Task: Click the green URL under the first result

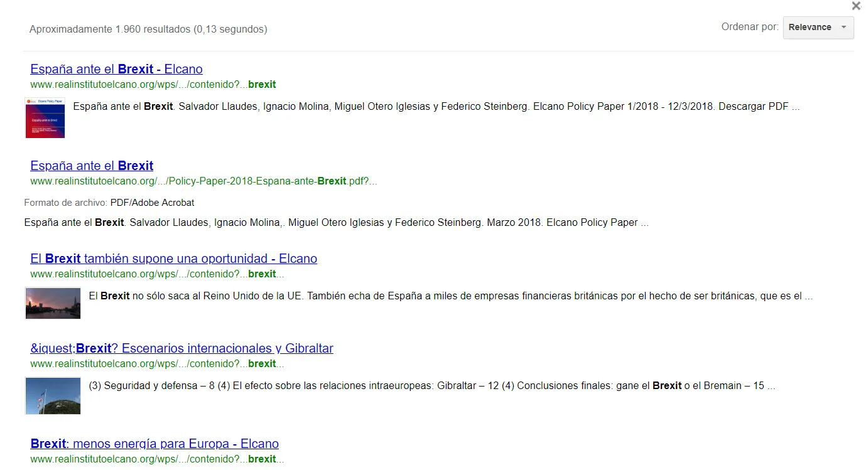Action: 153,84
